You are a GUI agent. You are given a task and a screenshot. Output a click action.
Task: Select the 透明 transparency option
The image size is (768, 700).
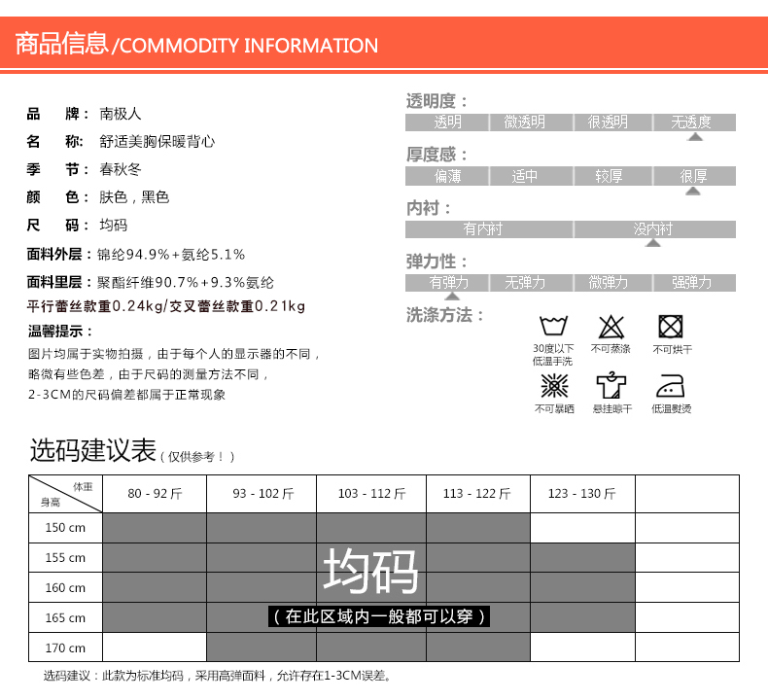447,122
